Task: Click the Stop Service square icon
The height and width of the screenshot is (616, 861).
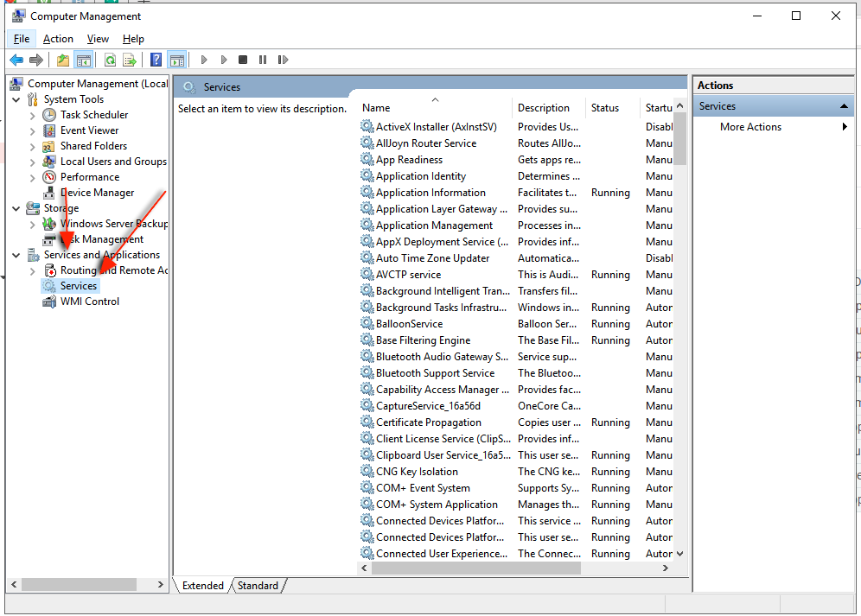Action: tap(243, 60)
